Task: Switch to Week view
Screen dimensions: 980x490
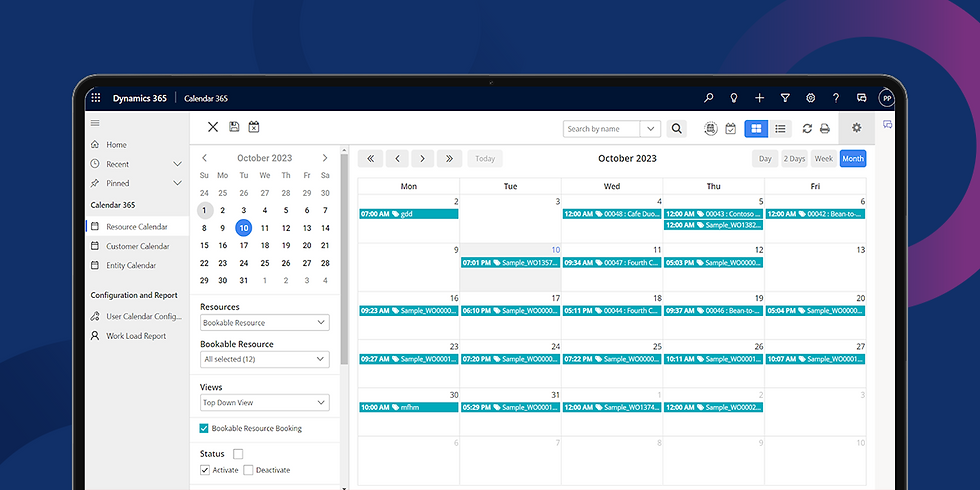Action: click(x=824, y=159)
